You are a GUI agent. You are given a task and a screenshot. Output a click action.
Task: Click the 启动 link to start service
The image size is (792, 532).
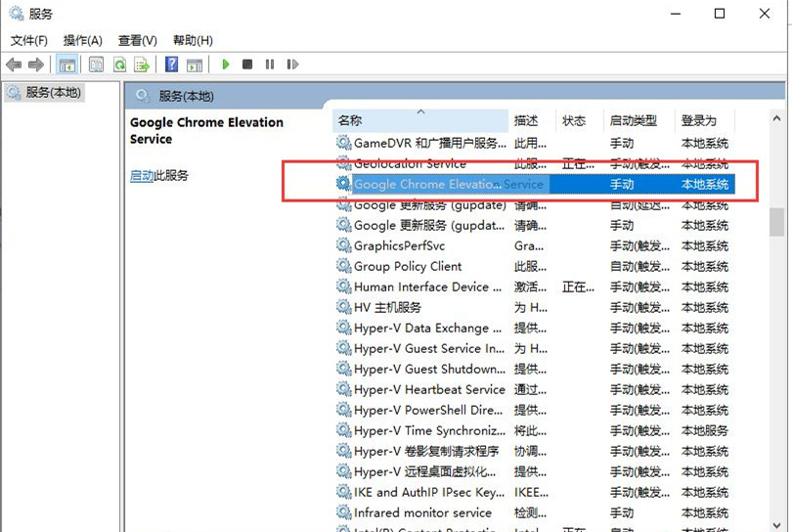142,176
